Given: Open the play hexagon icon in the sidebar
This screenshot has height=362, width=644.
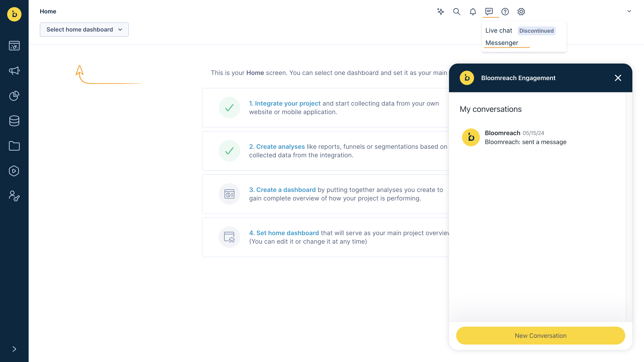Looking at the screenshot, I should pyautogui.click(x=14, y=171).
